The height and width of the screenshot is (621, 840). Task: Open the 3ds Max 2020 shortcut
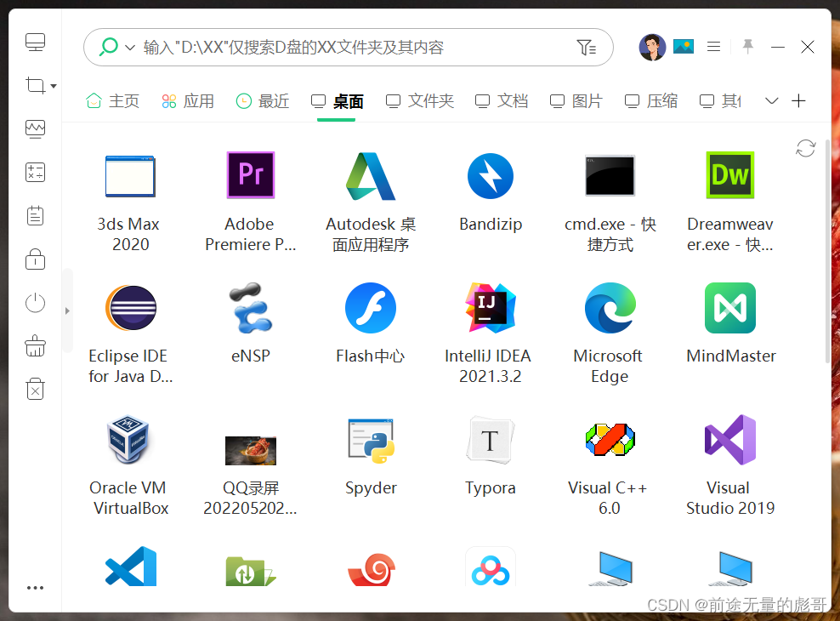tap(130, 176)
